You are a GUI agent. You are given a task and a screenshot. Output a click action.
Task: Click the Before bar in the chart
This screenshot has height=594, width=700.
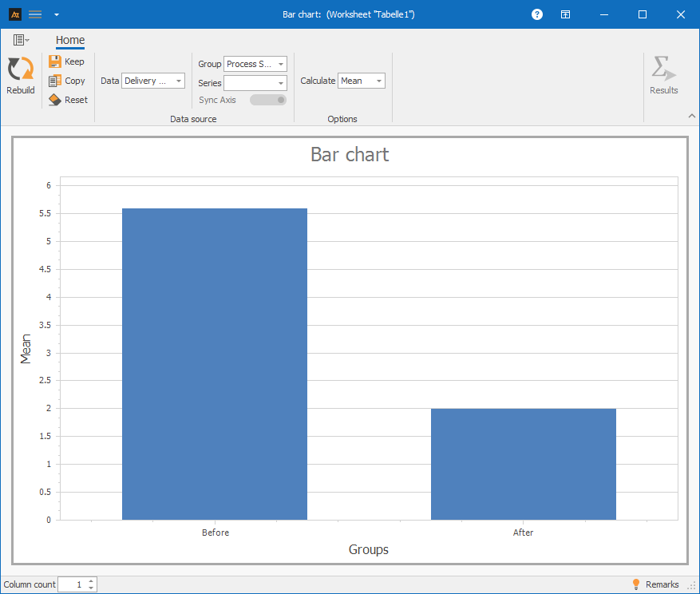pyautogui.click(x=214, y=363)
